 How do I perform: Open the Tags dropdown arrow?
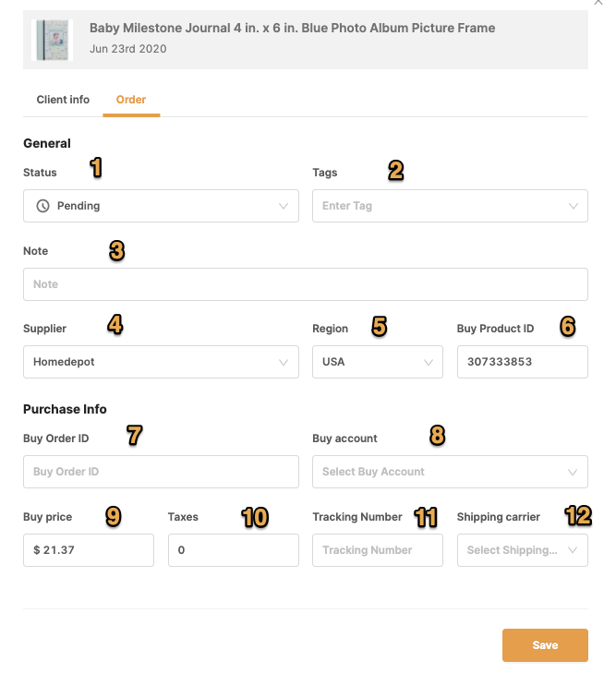pyautogui.click(x=574, y=206)
